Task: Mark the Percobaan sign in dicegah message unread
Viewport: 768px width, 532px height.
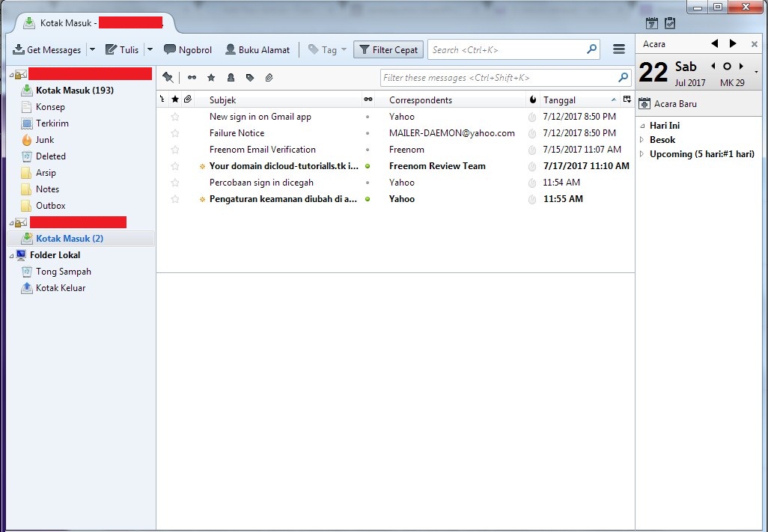Action: point(367,183)
